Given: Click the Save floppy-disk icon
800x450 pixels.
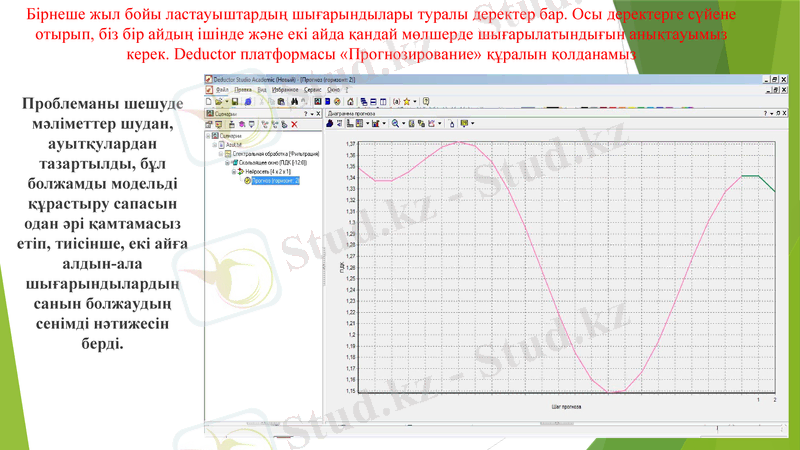Looking at the screenshot, I should pos(235,102).
